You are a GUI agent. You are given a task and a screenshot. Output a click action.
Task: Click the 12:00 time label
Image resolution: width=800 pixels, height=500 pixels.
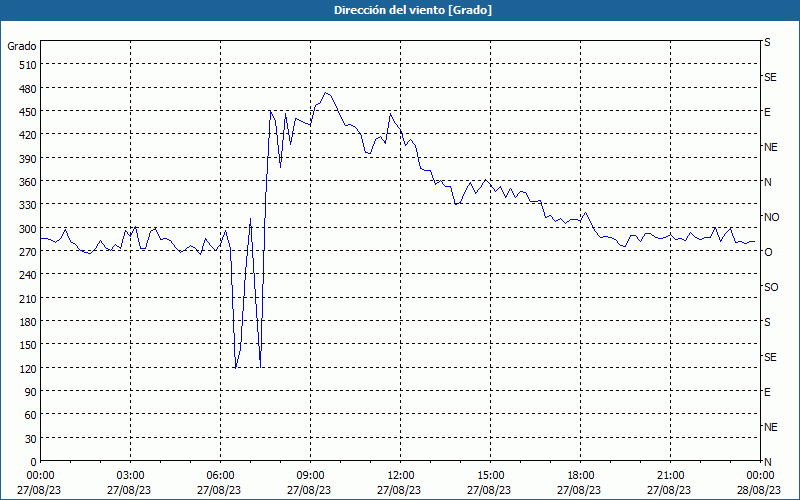pyautogui.click(x=401, y=476)
